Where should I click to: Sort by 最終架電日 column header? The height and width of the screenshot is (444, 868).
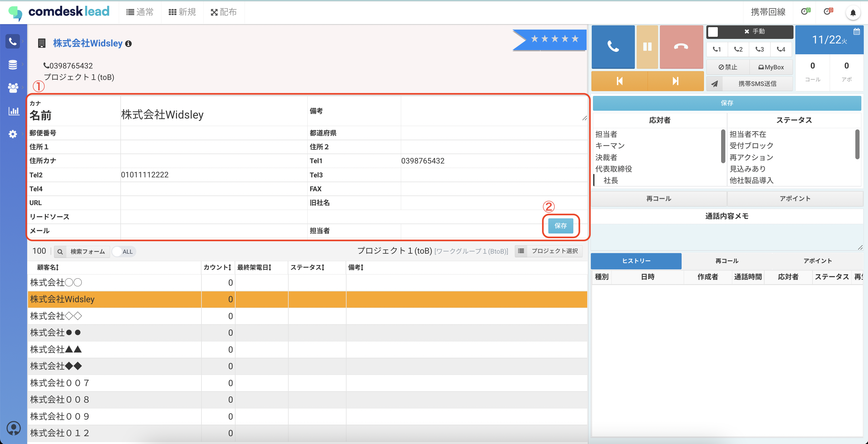[x=254, y=268]
